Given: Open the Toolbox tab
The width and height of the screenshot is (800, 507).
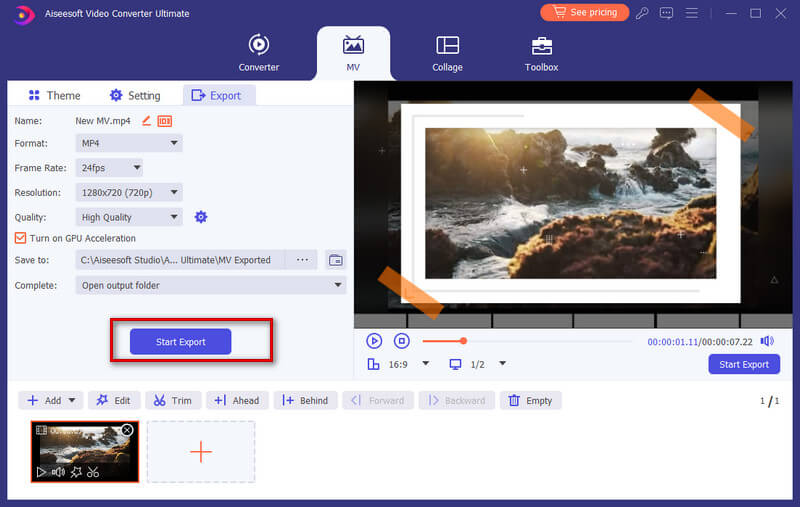Looking at the screenshot, I should tap(541, 53).
